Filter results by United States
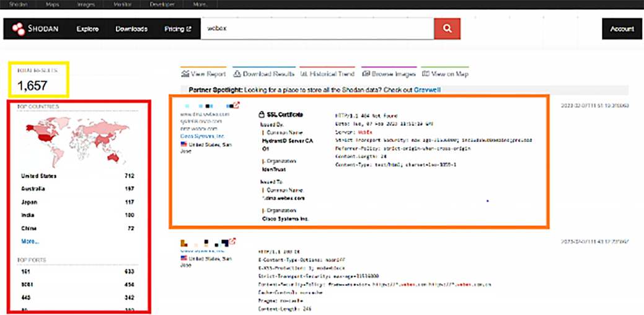 [x=39, y=175]
